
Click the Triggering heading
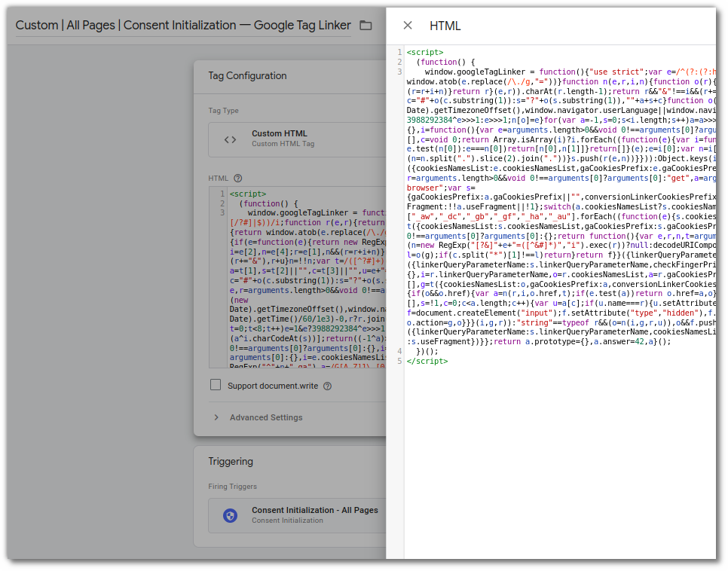(231, 462)
